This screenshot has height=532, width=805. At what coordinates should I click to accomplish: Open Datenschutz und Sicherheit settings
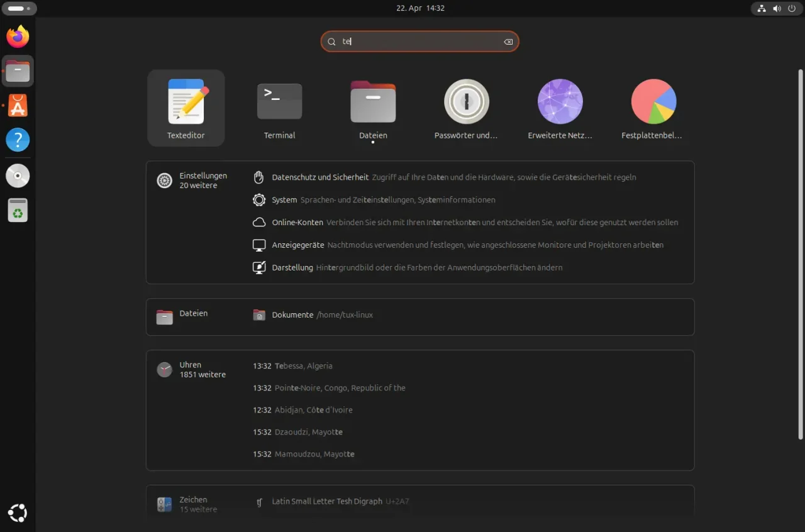coord(320,178)
